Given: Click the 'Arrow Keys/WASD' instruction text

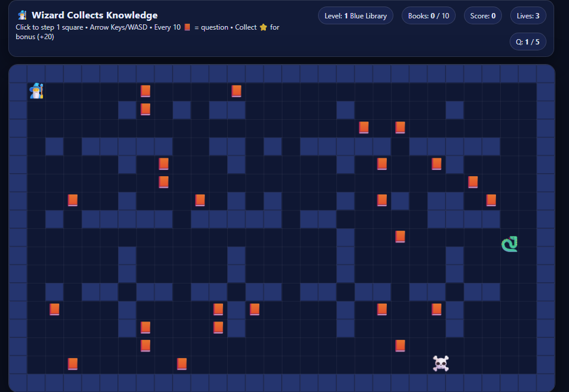Looking at the screenshot, I should point(119,27).
